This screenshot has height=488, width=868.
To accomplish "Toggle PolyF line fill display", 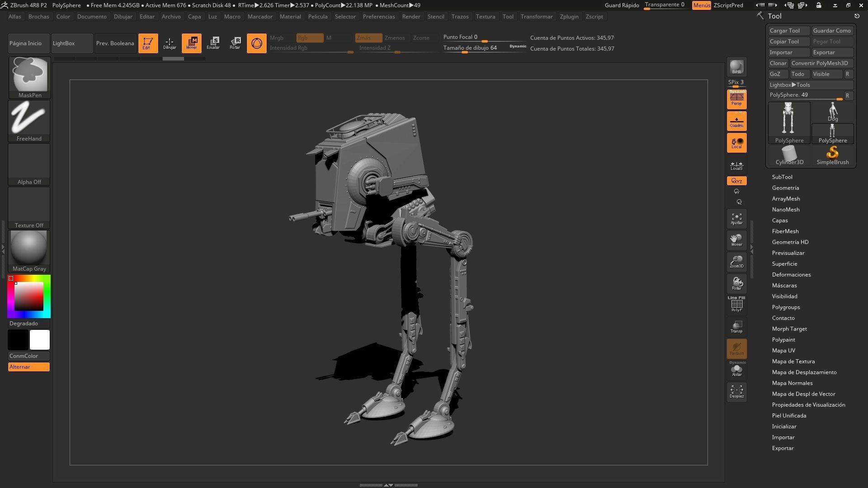I will pos(736,305).
